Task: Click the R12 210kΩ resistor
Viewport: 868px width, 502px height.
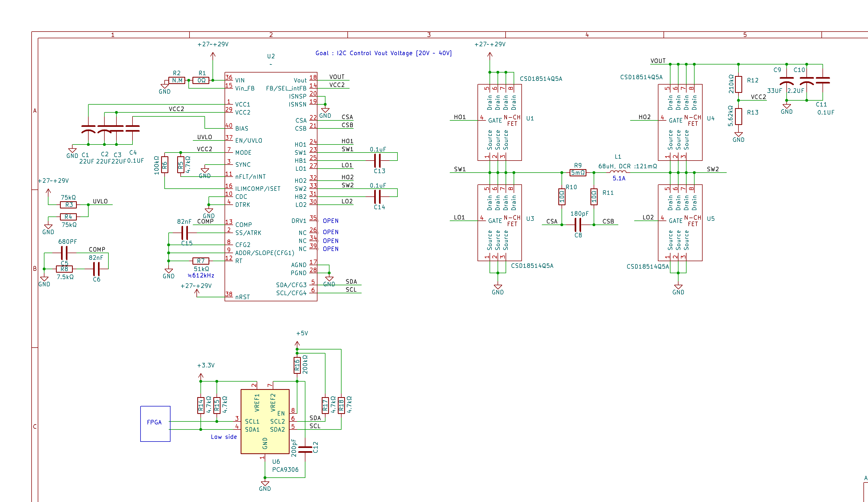Action: (x=738, y=84)
